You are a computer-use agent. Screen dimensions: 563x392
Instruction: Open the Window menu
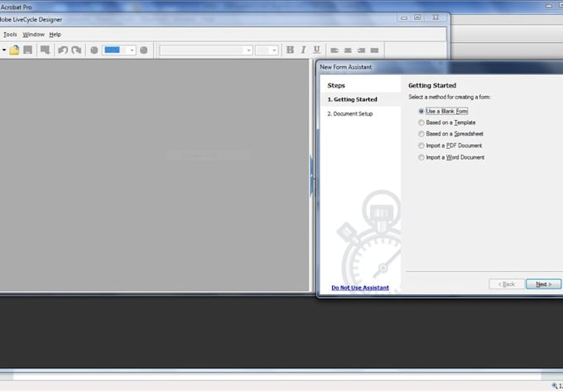click(x=33, y=35)
